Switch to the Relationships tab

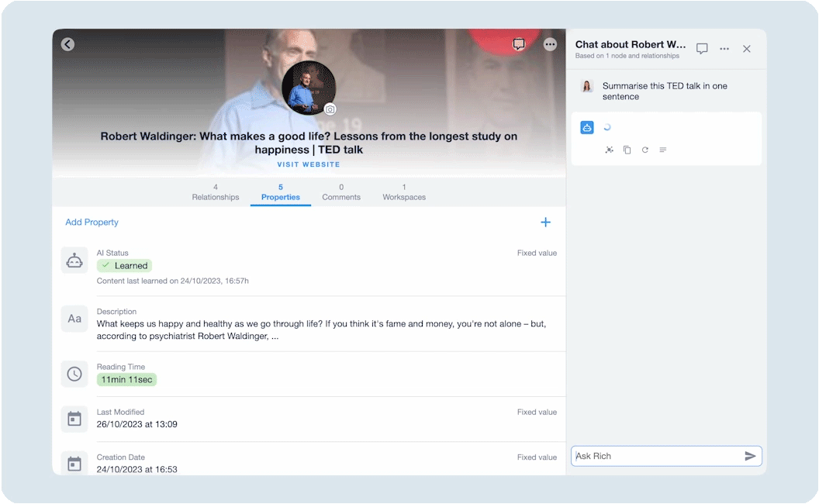point(216,192)
